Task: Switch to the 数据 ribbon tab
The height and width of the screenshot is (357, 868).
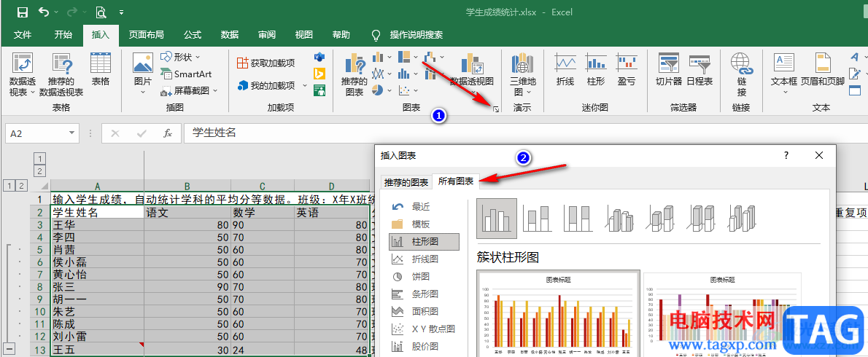Action: click(x=229, y=35)
